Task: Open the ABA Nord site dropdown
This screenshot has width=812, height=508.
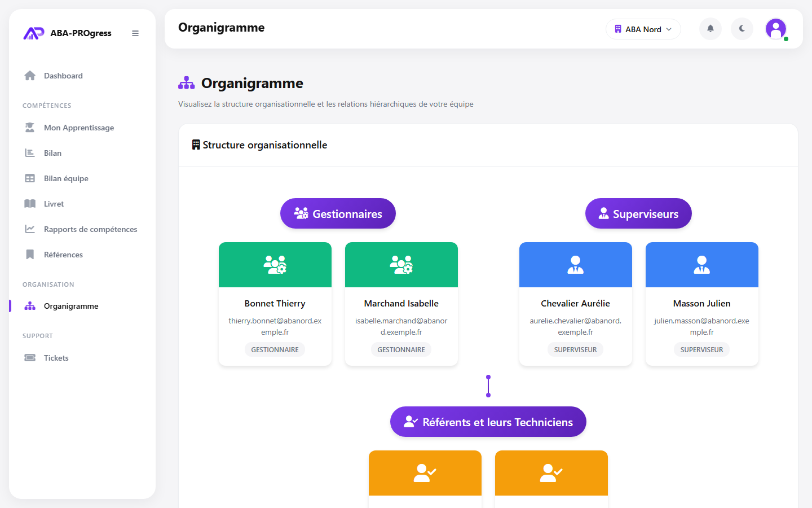Action: click(x=643, y=29)
